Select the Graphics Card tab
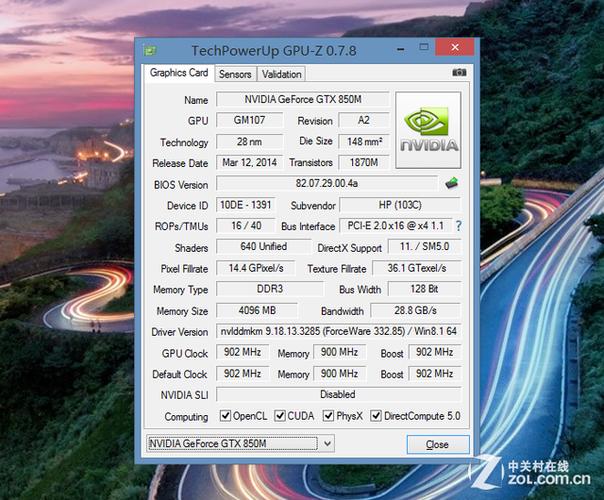Viewport: 604px width, 500px height. [179, 73]
